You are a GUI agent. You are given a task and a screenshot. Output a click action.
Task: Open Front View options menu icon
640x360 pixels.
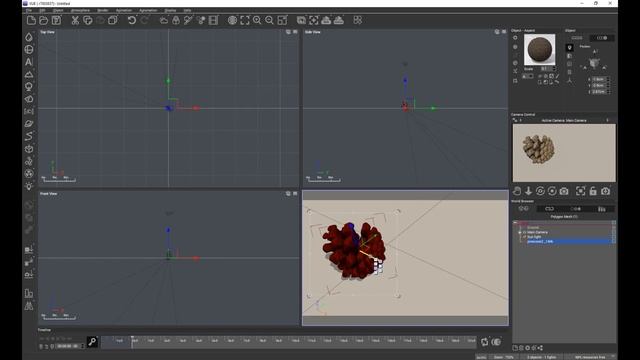295,193
